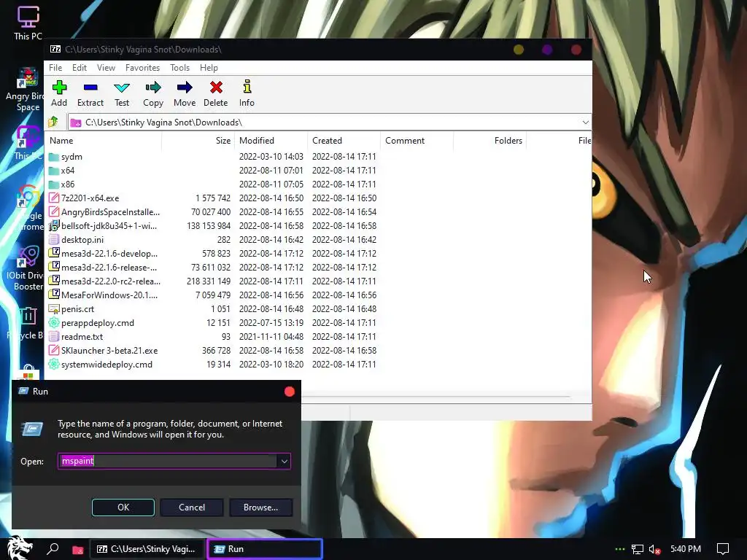
Task: Expand the Run dialog Open dropdown
Action: pos(284,461)
